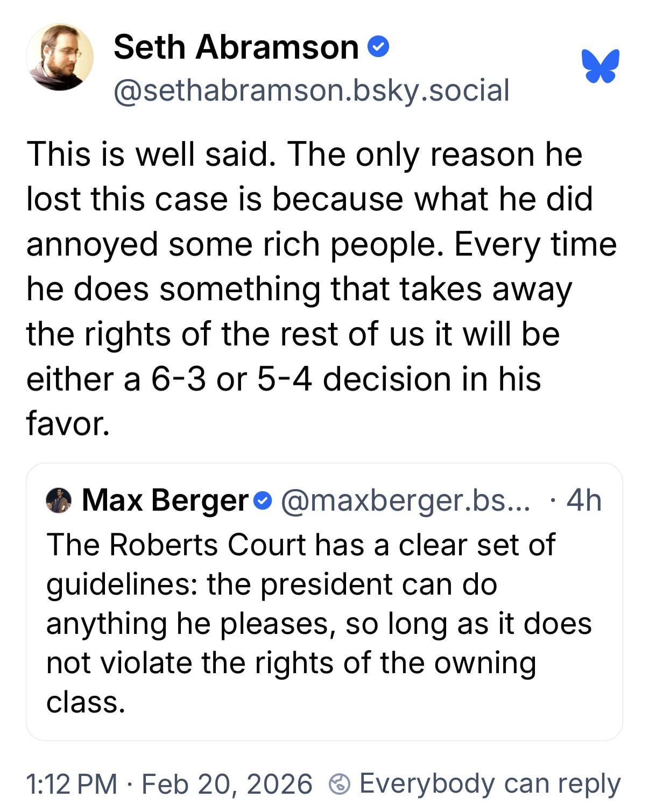Open Seth Abramson's profile picture
Image resolution: width=649 pixels, height=812 pixels.
coord(60,57)
